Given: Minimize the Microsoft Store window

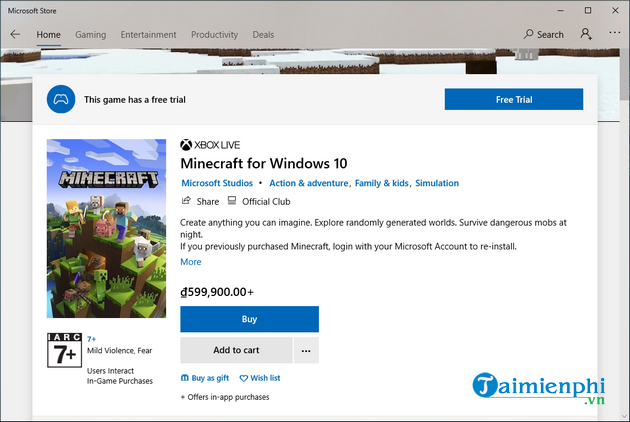Looking at the screenshot, I should 561,10.
